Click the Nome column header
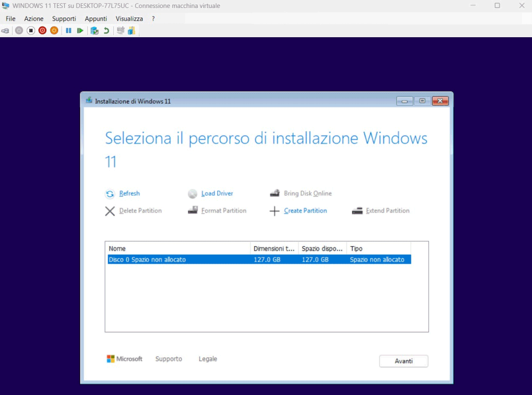Image resolution: width=532 pixels, height=395 pixels. [178, 248]
